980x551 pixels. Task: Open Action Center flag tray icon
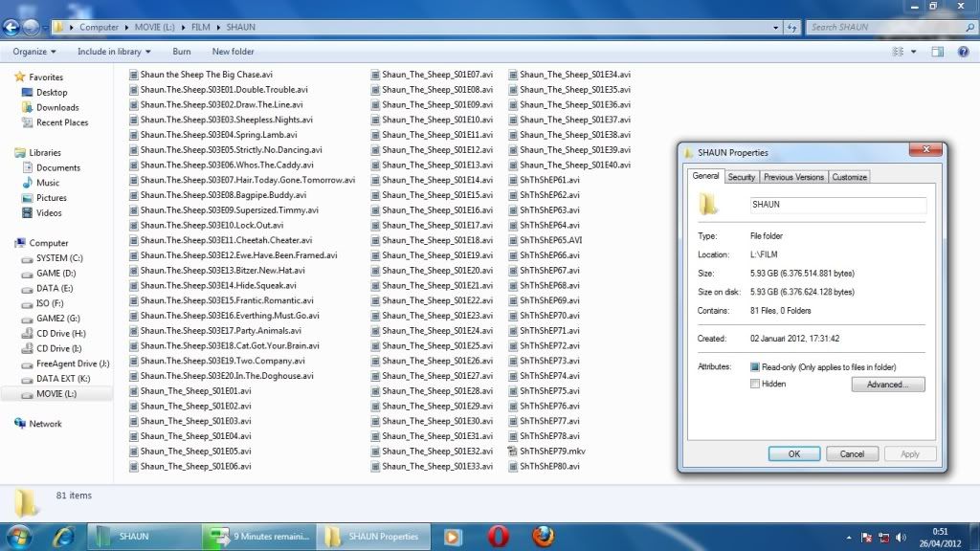point(866,538)
